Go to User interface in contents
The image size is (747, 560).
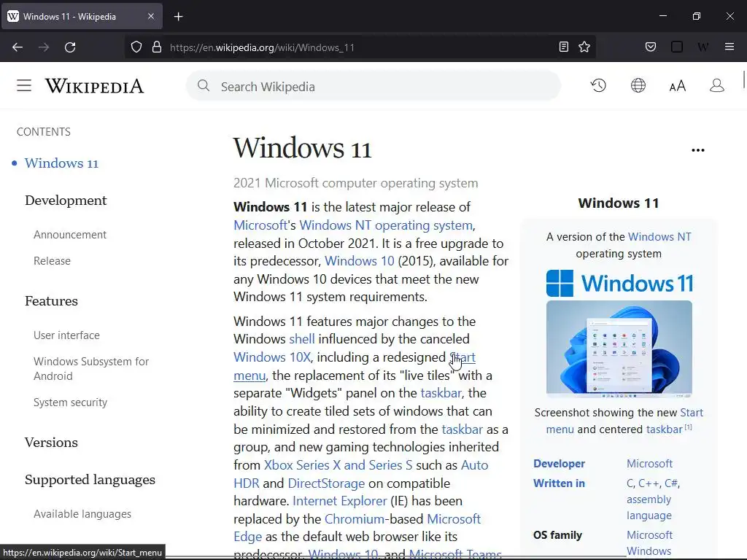tap(66, 335)
